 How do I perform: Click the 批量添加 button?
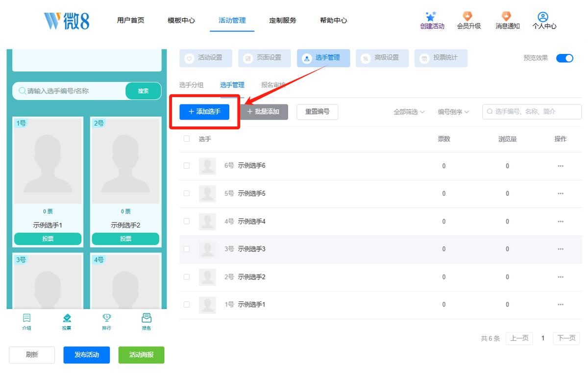pos(263,112)
